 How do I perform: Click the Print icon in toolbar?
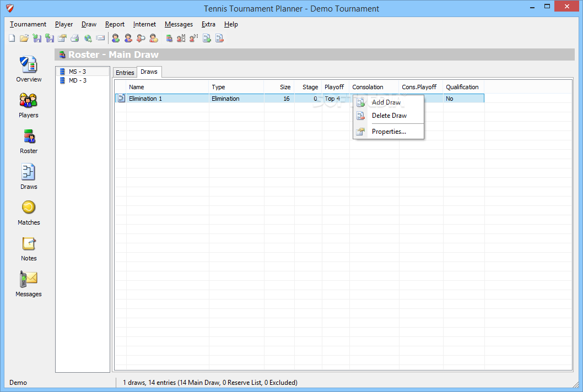pos(75,39)
